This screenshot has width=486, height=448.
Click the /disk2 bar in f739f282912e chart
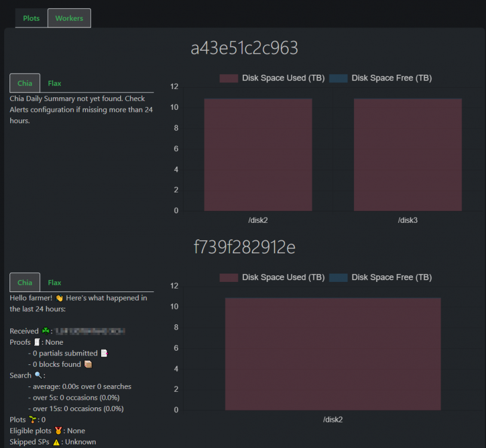click(333, 354)
